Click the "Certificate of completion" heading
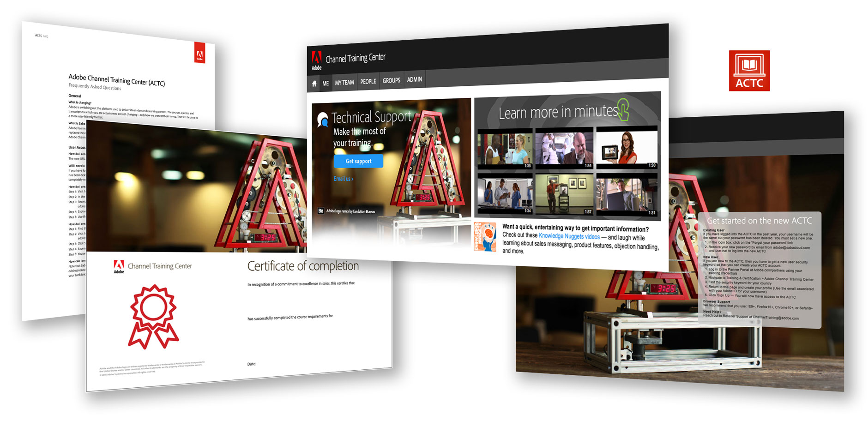Image resolution: width=868 pixels, height=421 pixels. 303,266
